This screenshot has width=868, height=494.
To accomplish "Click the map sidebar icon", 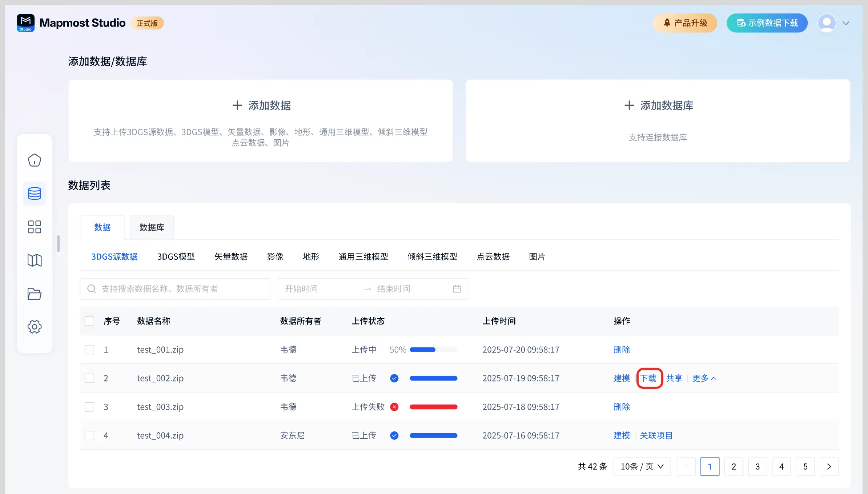I will pos(35,260).
